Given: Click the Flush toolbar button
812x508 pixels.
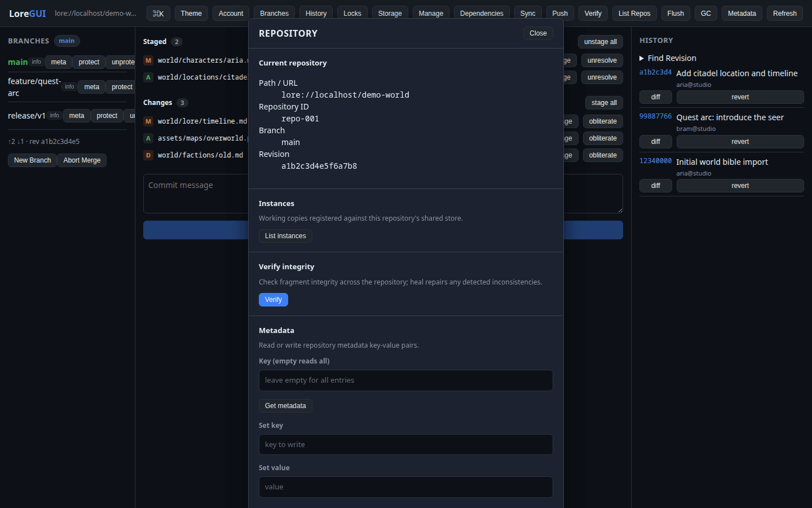Looking at the screenshot, I should (676, 14).
